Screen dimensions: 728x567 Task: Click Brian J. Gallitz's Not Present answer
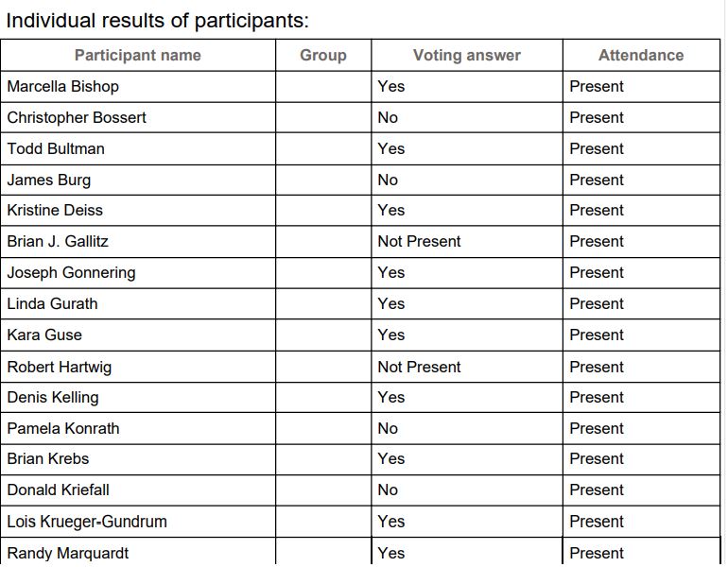click(x=419, y=241)
